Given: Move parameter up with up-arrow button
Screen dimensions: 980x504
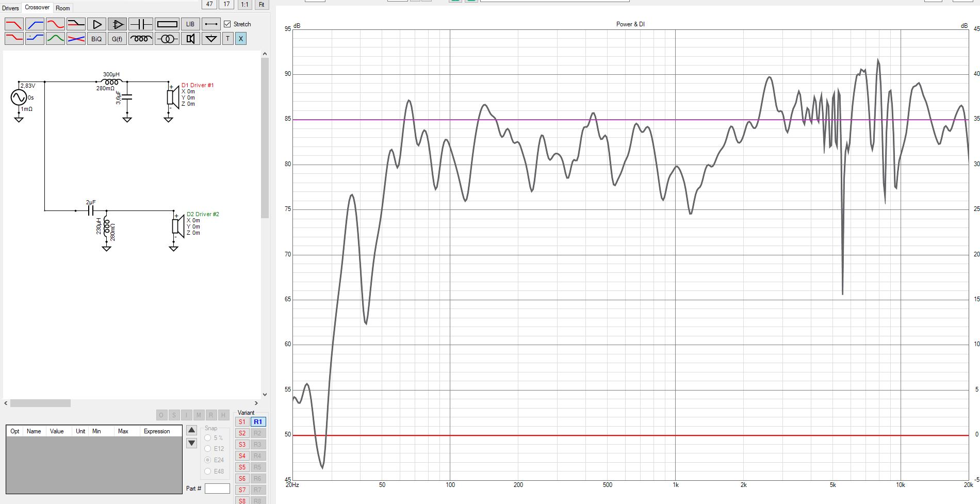Looking at the screenshot, I should (191, 430).
